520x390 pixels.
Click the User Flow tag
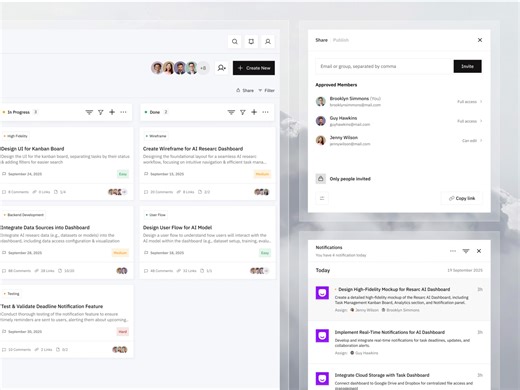[x=156, y=215]
